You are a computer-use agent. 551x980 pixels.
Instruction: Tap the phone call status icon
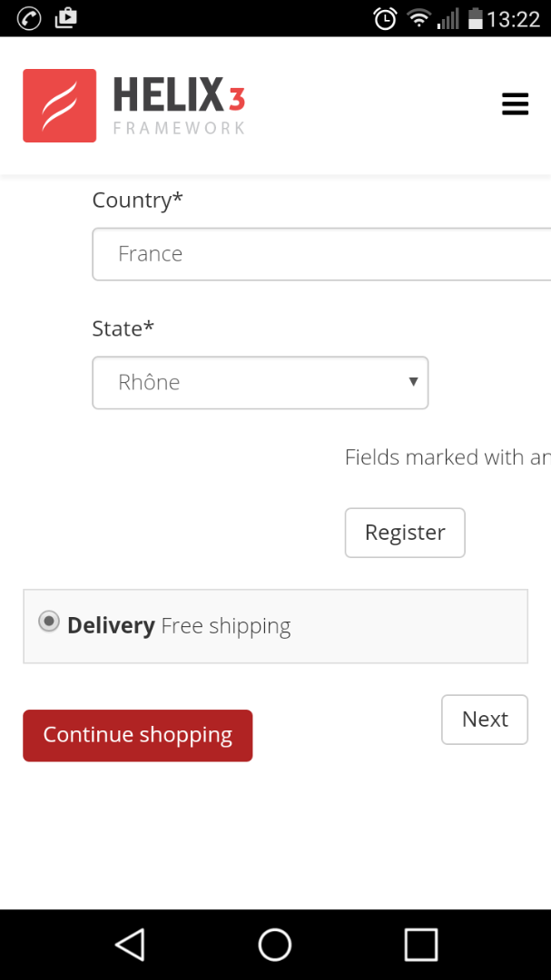click(x=29, y=18)
